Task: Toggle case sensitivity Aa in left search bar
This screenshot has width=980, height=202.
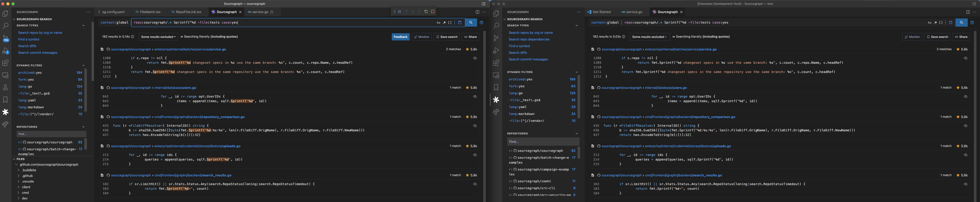Action: 438,23
